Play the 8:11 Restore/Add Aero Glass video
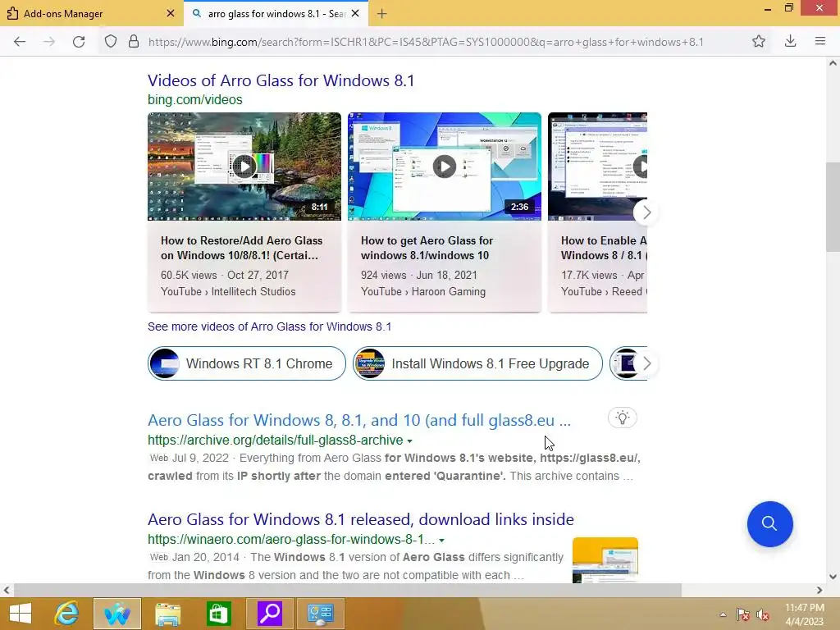Viewport: 840px width, 630px height. coord(244,167)
